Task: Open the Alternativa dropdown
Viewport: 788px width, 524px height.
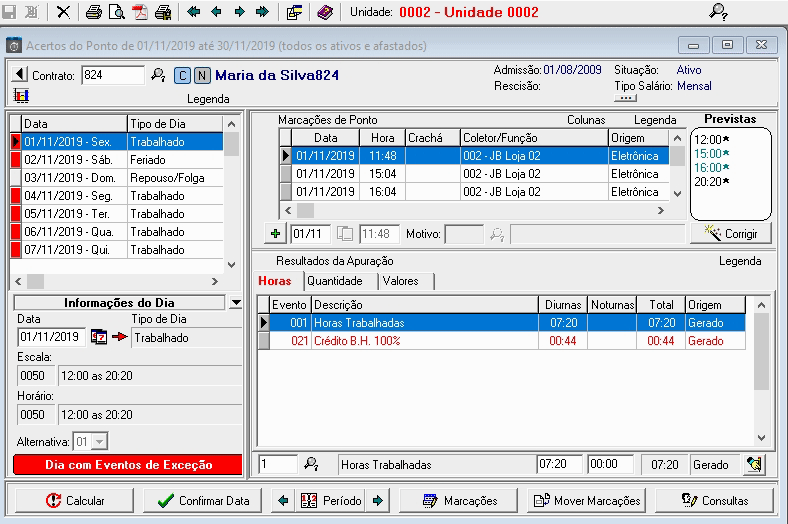Action: 98,441
